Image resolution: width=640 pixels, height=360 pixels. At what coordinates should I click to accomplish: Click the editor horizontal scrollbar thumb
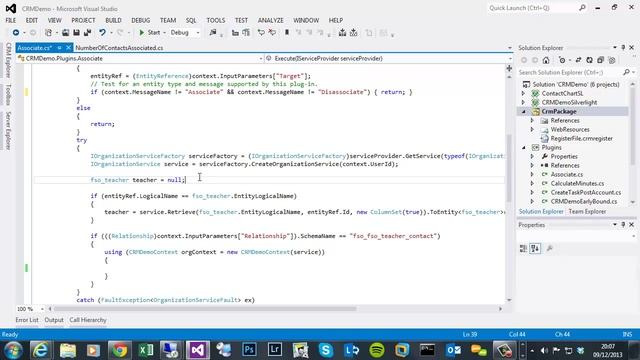point(205,309)
